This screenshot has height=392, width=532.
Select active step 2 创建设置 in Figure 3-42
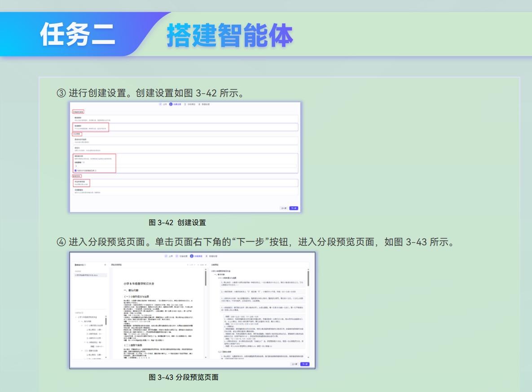click(x=176, y=104)
